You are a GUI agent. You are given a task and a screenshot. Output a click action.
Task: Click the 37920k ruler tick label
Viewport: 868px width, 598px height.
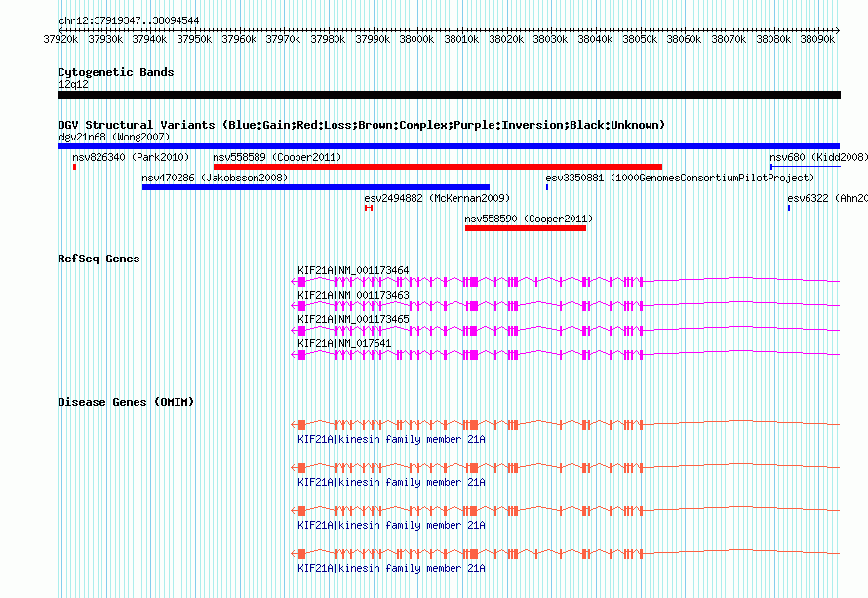tap(60, 39)
